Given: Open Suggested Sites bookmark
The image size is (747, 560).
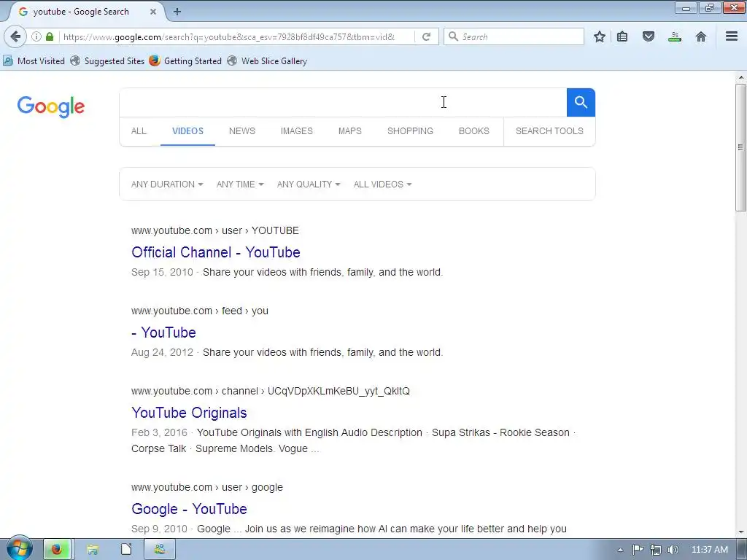Looking at the screenshot, I should (108, 61).
